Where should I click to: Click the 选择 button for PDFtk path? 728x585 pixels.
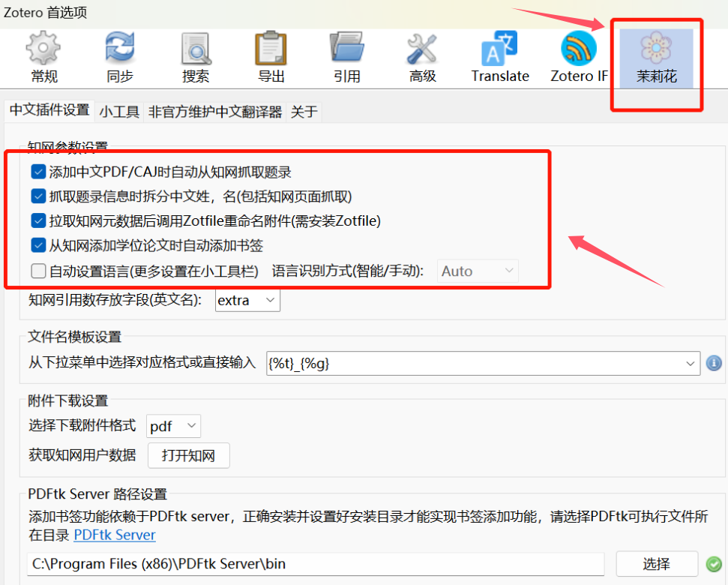tap(657, 564)
